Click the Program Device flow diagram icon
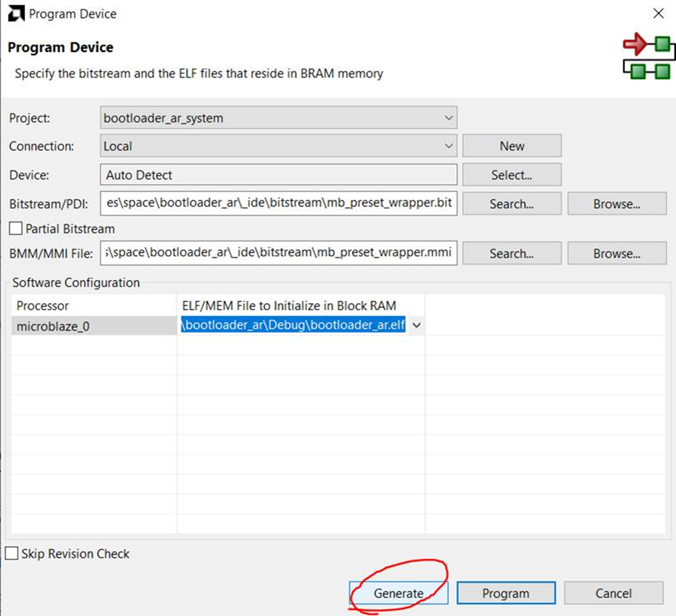Image resolution: width=676 pixels, height=616 pixels. [648, 58]
